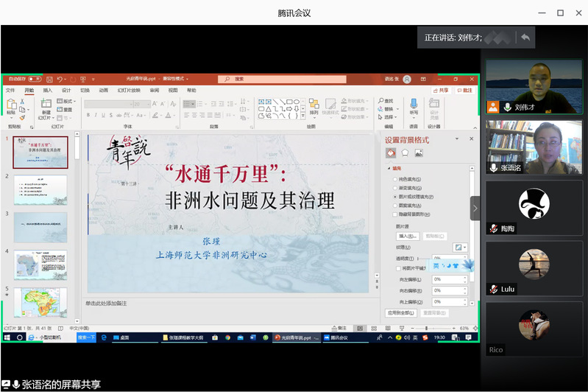Expand the shapes gallery More arrow
The height and width of the screenshot is (392, 588).
pos(303,116)
